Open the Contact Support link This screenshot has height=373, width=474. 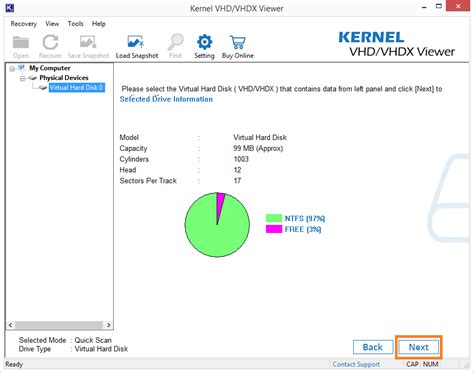(x=356, y=364)
